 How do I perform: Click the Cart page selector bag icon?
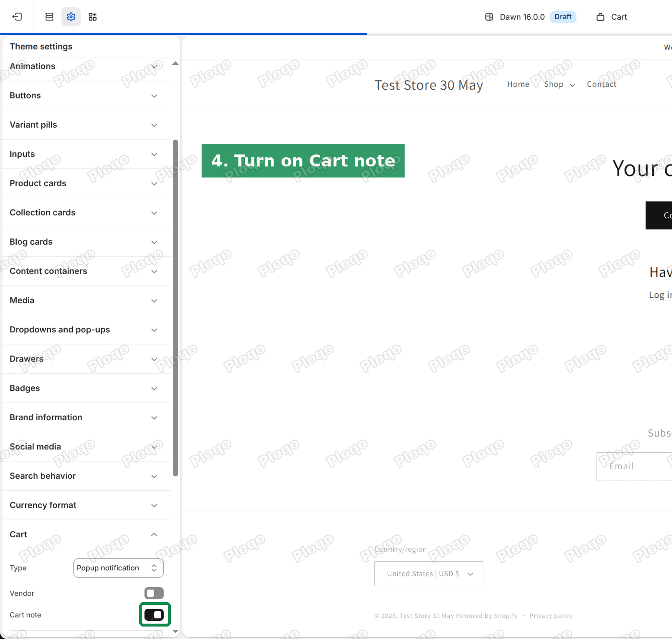(600, 17)
